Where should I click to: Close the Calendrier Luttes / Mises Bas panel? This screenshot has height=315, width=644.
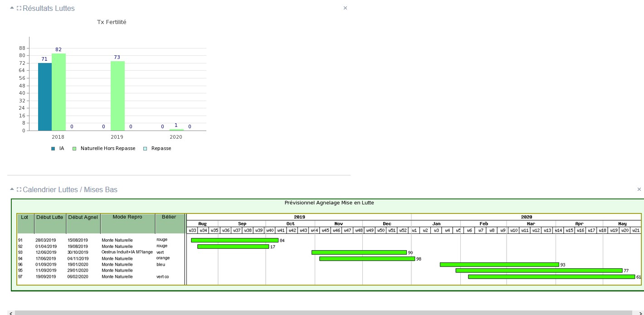[x=639, y=189]
